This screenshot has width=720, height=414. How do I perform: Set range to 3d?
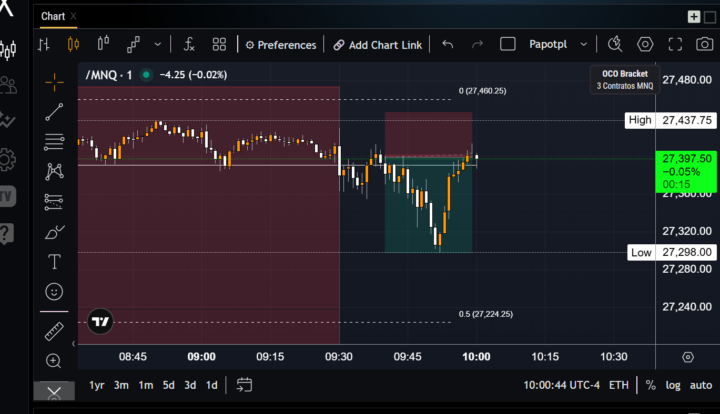coord(190,385)
